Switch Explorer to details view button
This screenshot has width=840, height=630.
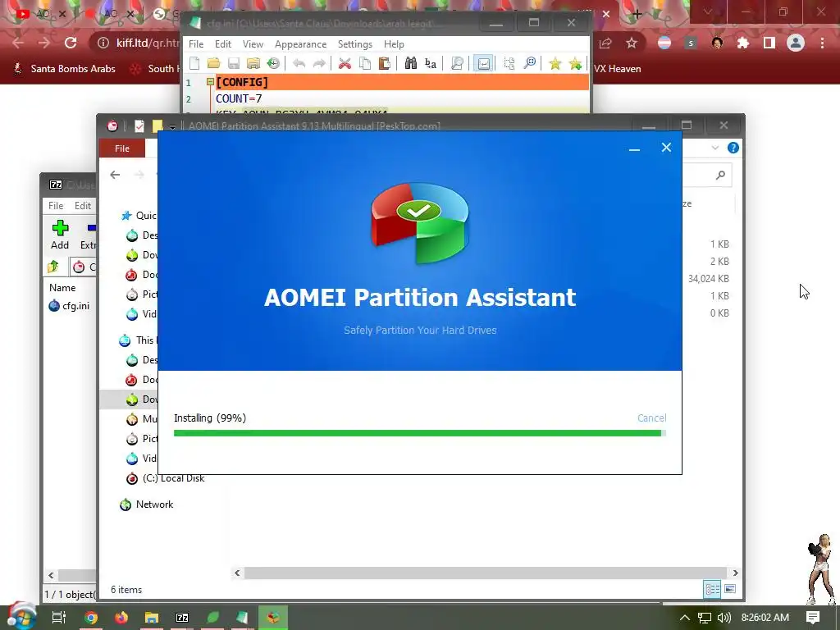tap(713, 589)
